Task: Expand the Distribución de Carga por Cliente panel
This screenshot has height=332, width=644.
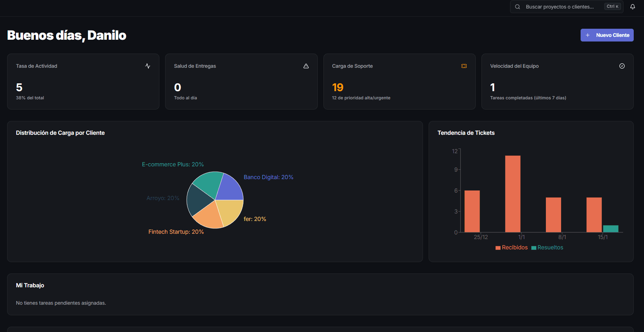Action: pyautogui.click(x=60, y=133)
